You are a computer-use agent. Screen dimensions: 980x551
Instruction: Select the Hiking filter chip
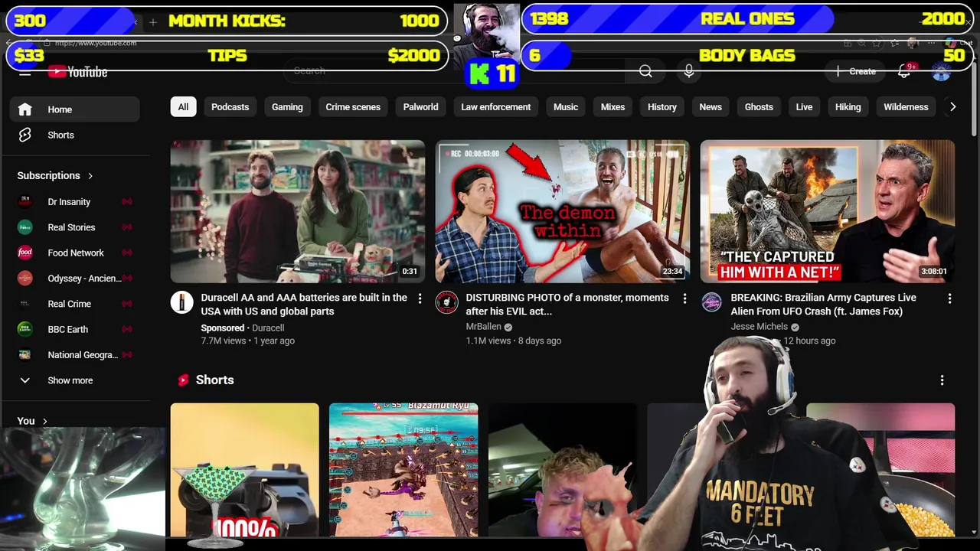tap(848, 107)
